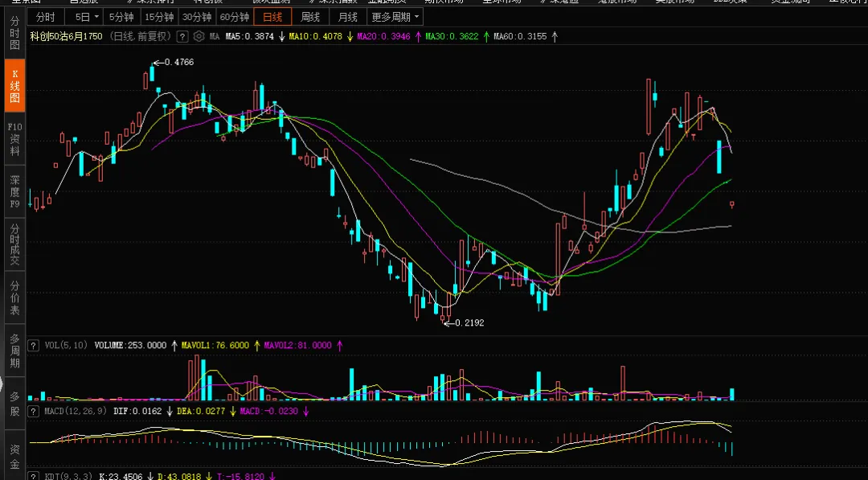Open 多股 in the left sidebar
This screenshot has width=868, height=480.
[15, 404]
